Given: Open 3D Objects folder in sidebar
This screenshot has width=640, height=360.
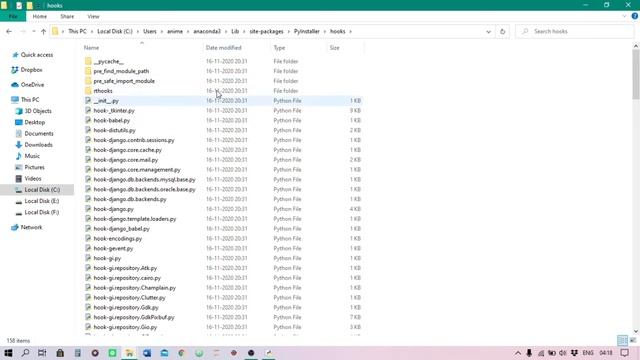Looking at the screenshot, I should 38,111.
